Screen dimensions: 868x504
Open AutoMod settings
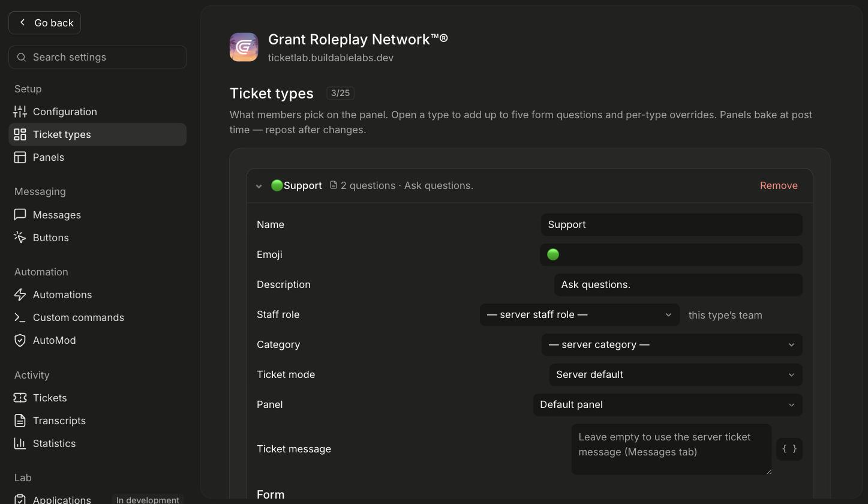tap(97, 340)
